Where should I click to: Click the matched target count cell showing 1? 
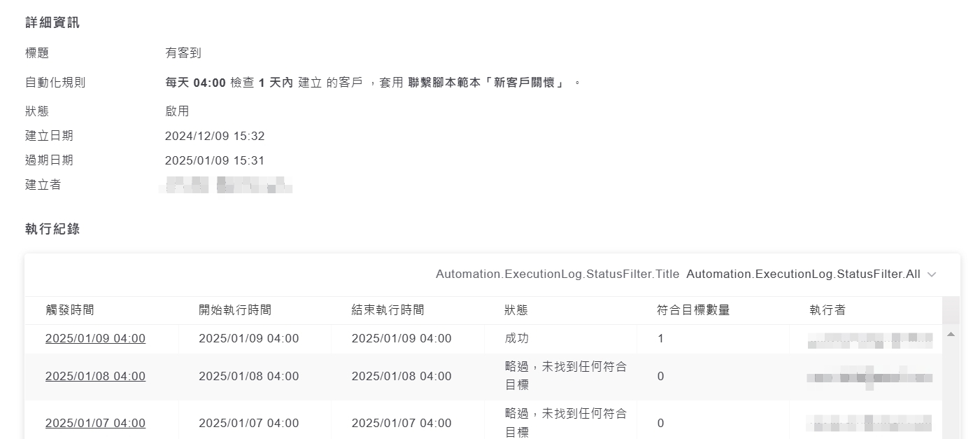pyautogui.click(x=660, y=339)
